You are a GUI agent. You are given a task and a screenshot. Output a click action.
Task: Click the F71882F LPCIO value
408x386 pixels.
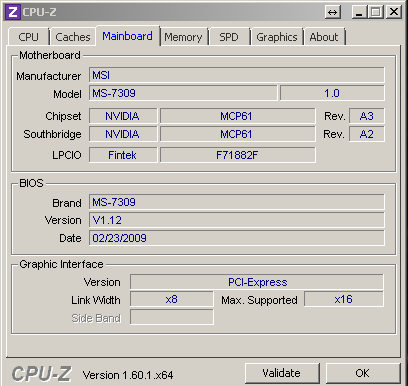click(237, 155)
